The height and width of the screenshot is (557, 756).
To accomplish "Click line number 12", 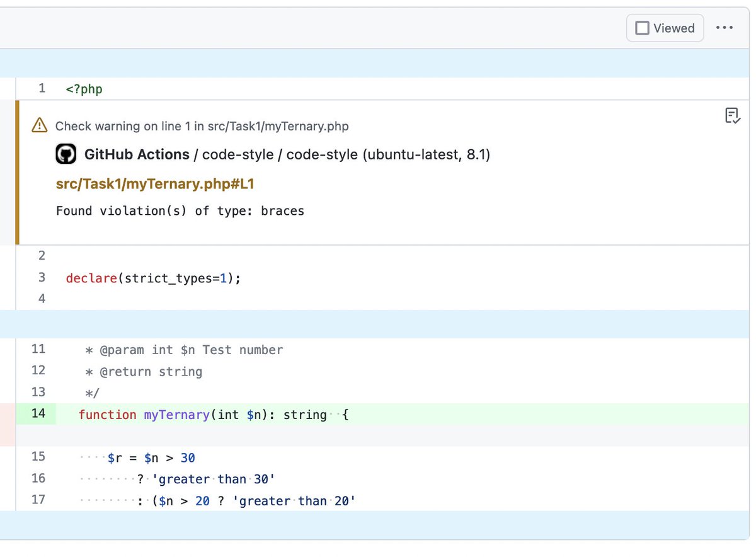I will (x=38, y=370).
